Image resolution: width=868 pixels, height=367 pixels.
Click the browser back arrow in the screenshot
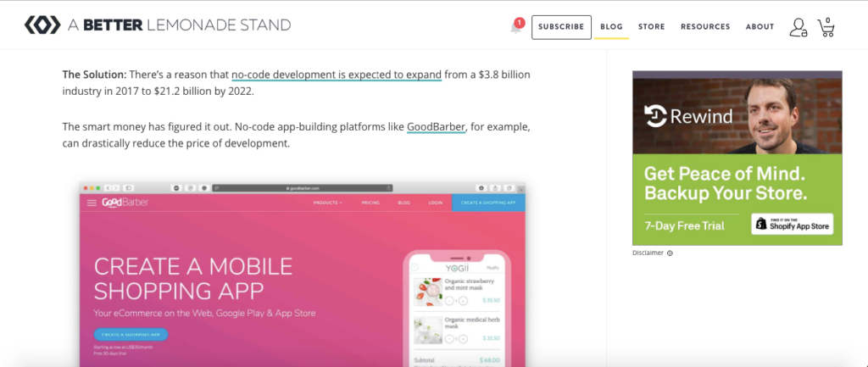(x=108, y=188)
